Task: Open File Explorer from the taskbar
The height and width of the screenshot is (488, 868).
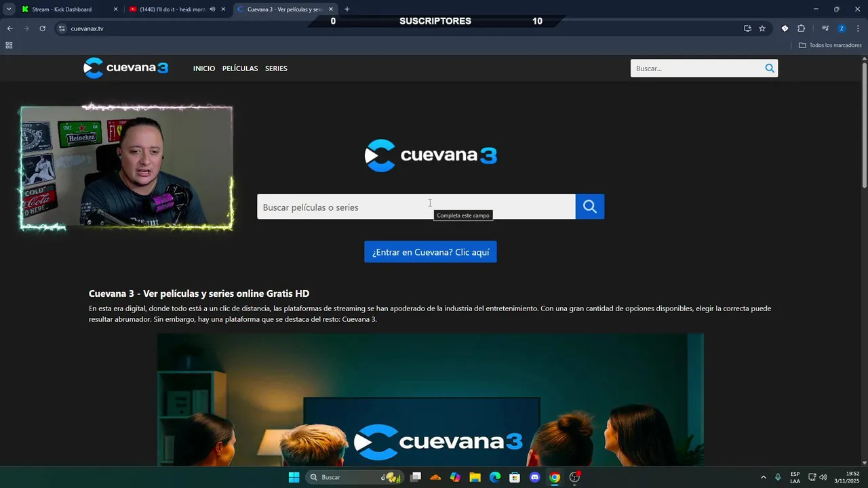Action: 475,477
